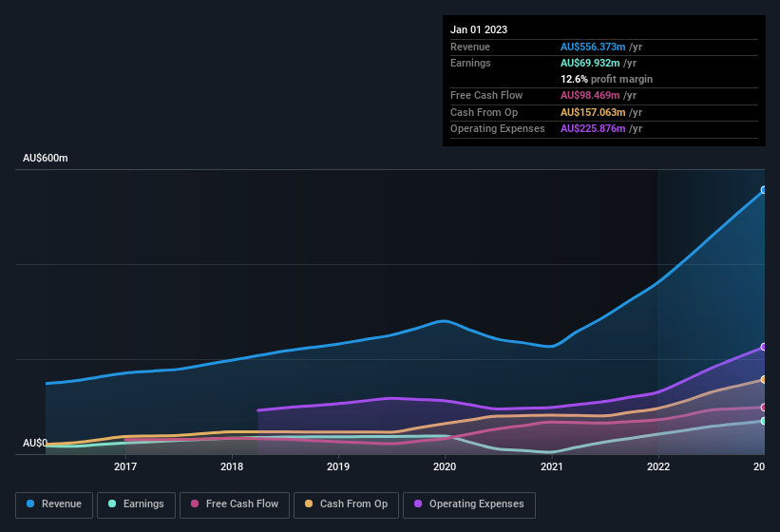Click the AU$556.373m revenue value
The width and height of the screenshot is (780, 532).
(593, 47)
